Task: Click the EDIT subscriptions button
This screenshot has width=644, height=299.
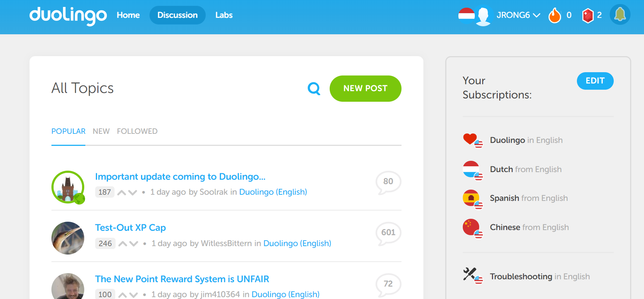Action: click(595, 81)
